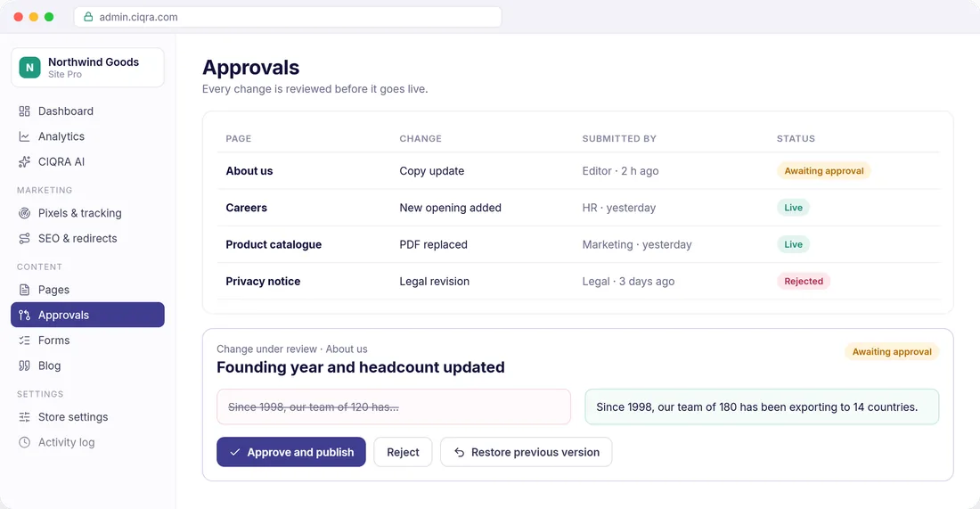Approve and publish the change
This screenshot has width=980, height=509.
[x=291, y=452]
